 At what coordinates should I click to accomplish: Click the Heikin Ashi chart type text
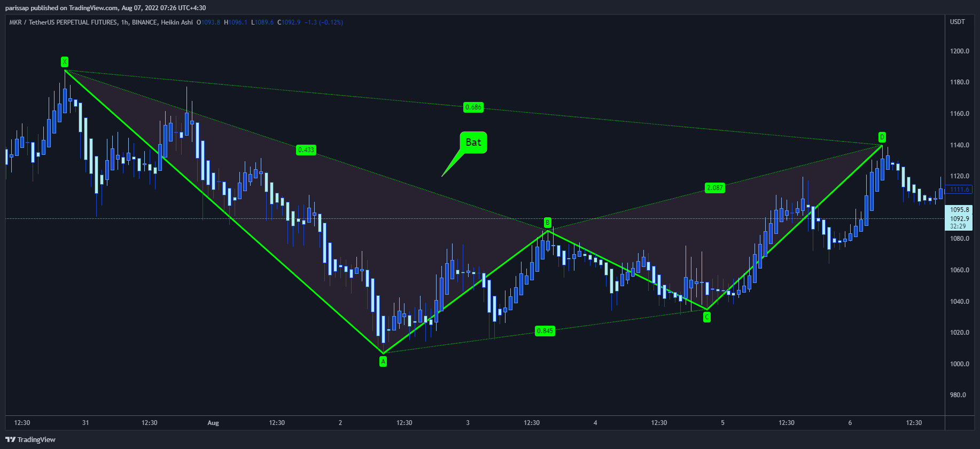(x=177, y=22)
